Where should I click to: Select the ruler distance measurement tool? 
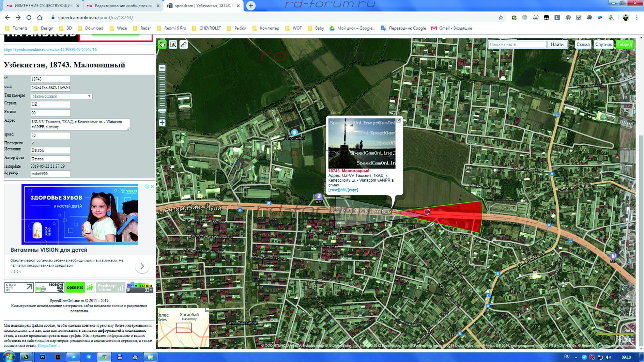pyautogui.click(x=184, y=45)
